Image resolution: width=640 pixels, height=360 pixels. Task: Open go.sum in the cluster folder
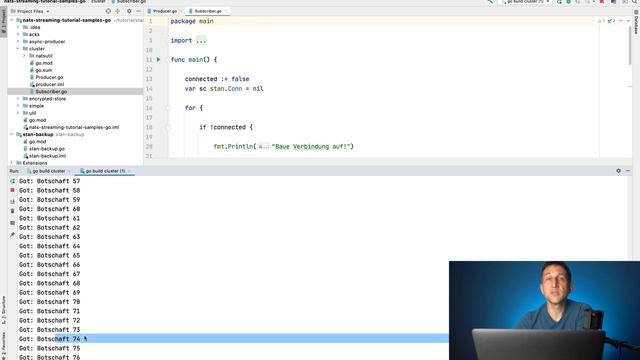click(x=43, y=70)
